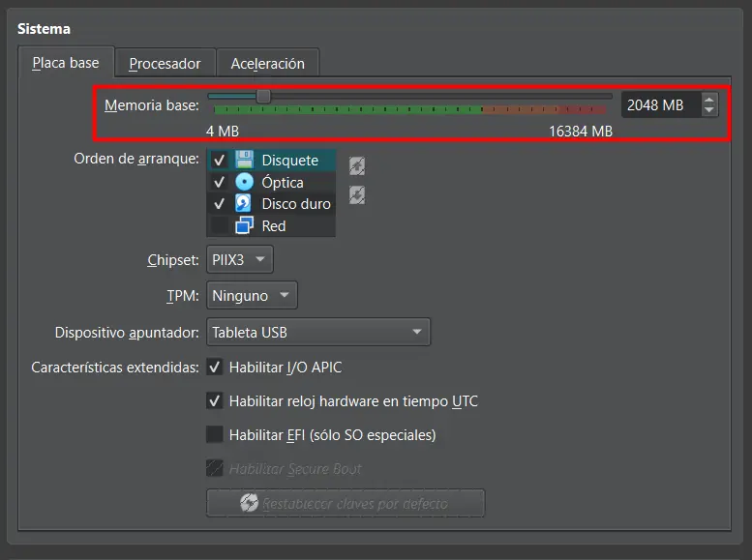Move boot item up arrow button

pos(356,165)
